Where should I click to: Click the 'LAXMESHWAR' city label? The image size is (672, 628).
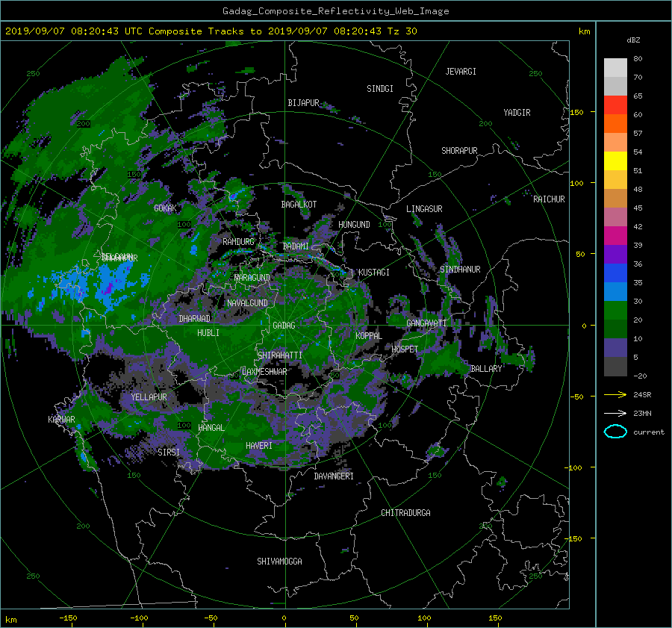point(264,372)
